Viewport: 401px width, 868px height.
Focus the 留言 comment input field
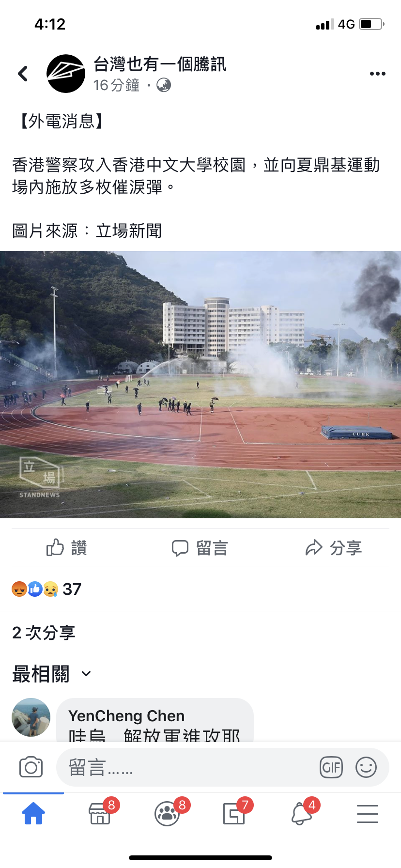click(x=189, y=767)
